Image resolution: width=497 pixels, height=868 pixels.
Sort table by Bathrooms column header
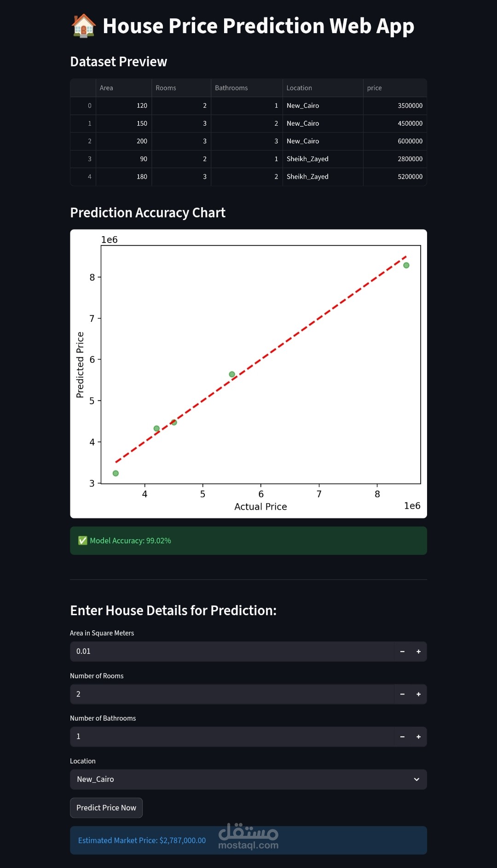coord(246,88)
